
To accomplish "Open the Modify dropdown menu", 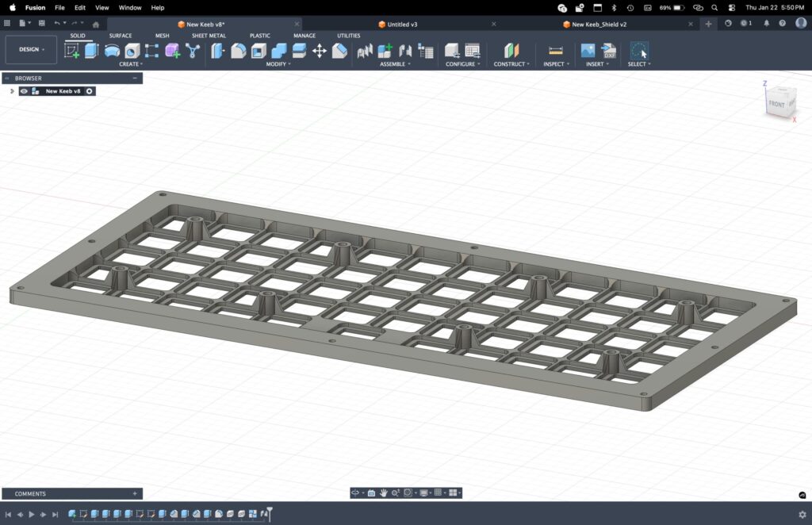I will (278, 64).
